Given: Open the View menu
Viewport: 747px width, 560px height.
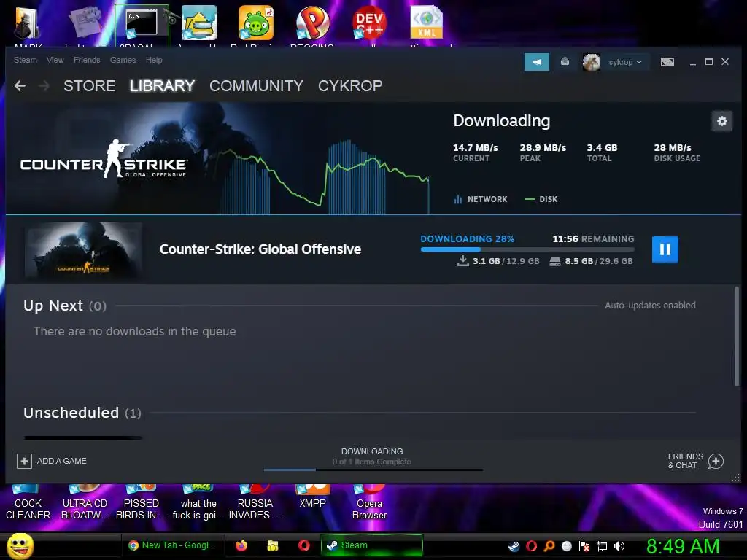Looking at the screenshot, I should point(55,60).
